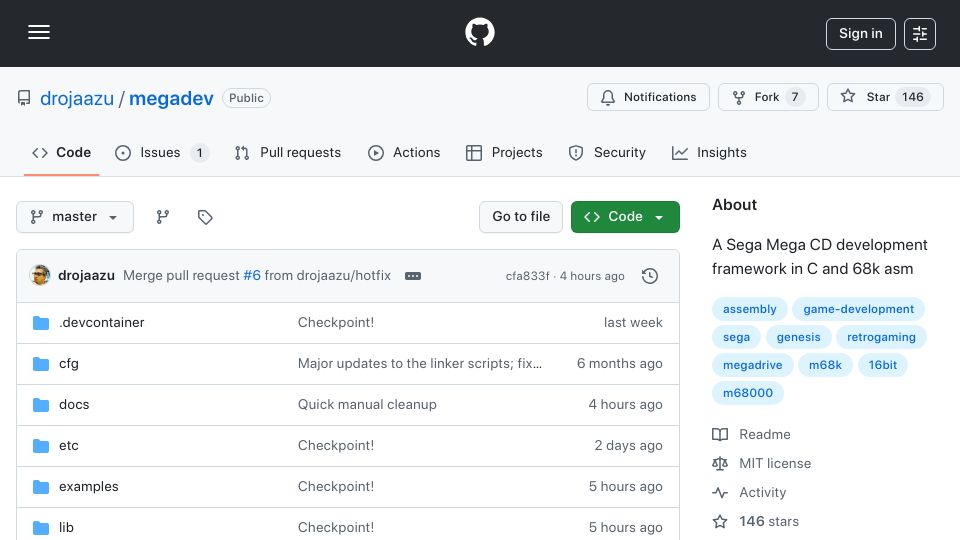This screenshot has width=960, height=540.
Task: Open the etc folder
Action: point(69,446)
